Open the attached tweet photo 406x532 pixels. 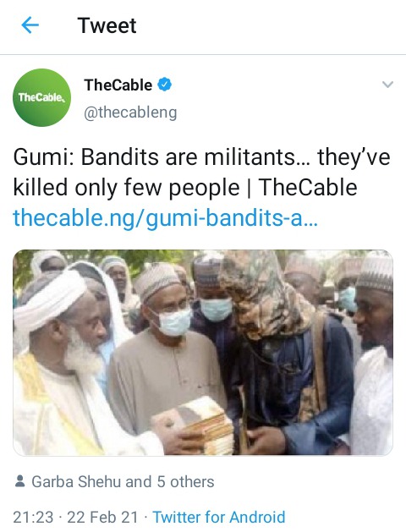203,352
